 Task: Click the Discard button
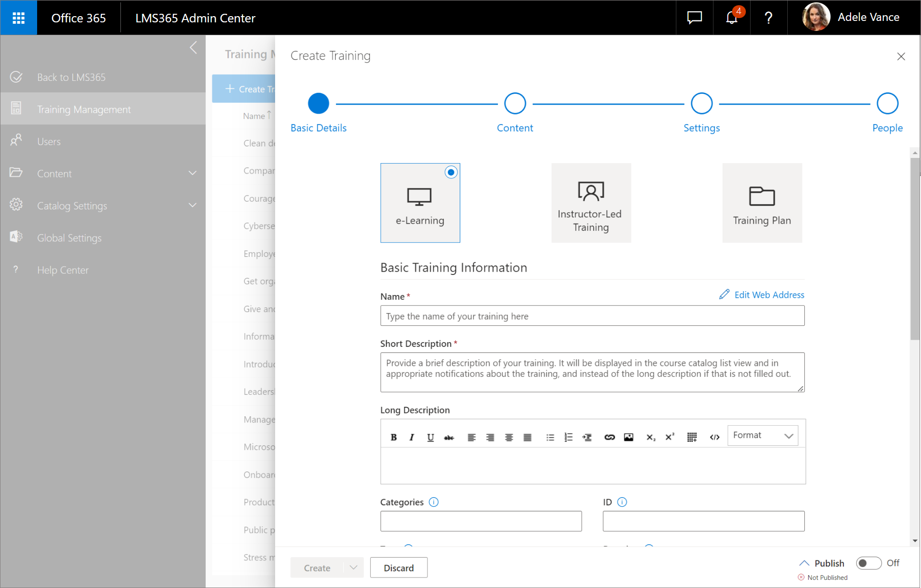398,568
